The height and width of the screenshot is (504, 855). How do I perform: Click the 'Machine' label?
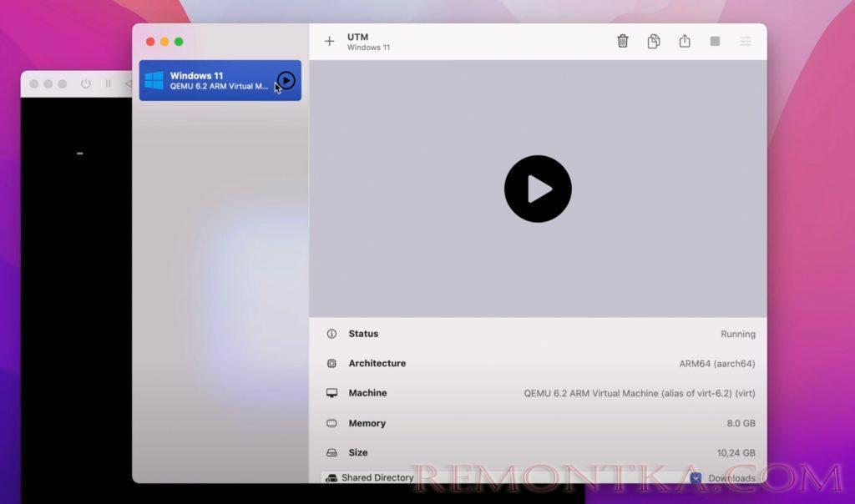[x=367, y=393]
